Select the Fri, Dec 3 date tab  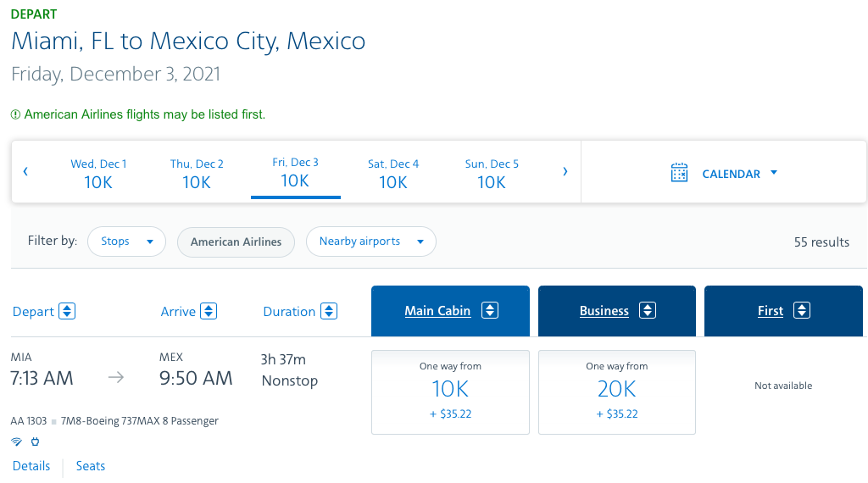pos(295,173)
